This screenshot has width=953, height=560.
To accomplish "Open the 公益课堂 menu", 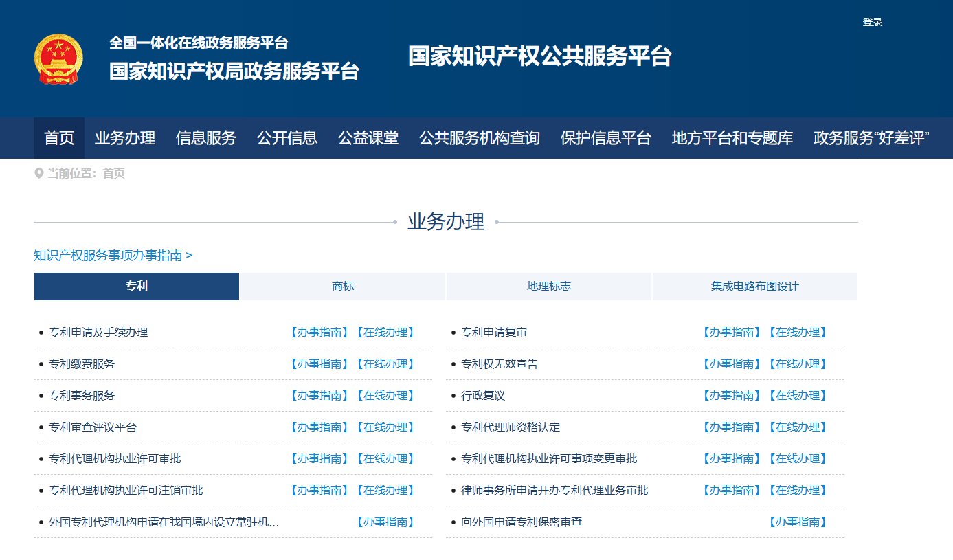I will pyautogui.click(x=368, y=138).
